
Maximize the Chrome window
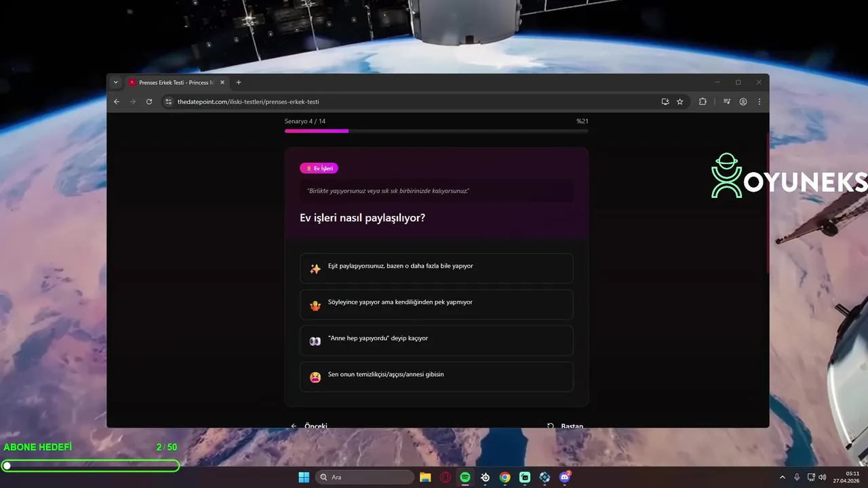point(738,83)
